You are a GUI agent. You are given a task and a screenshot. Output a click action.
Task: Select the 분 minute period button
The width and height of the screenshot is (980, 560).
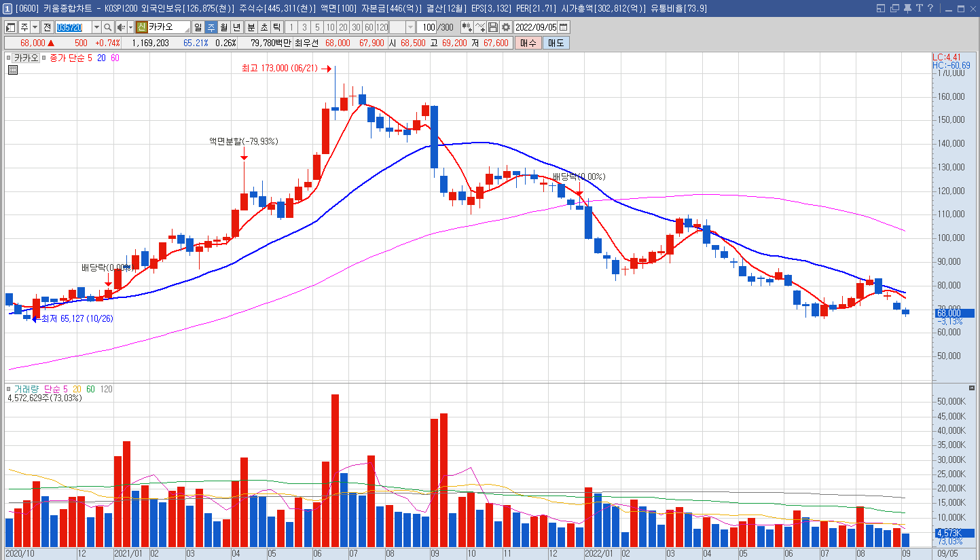click(251, 27)
